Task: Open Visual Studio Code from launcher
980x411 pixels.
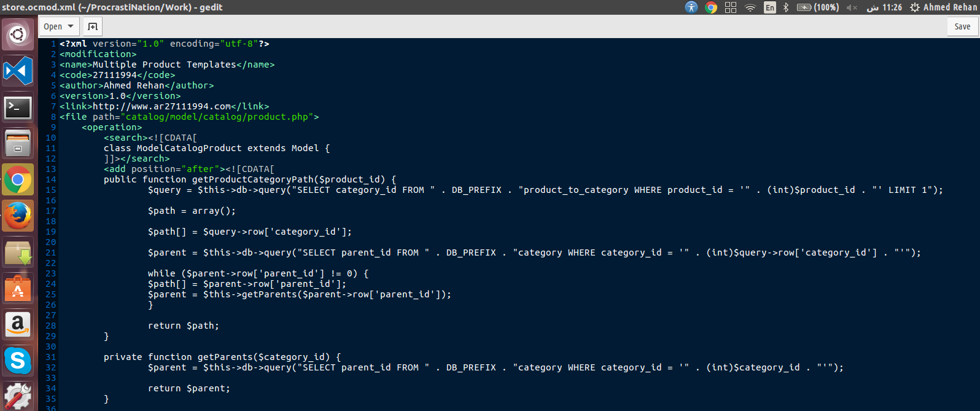Action: pos(18,71)
